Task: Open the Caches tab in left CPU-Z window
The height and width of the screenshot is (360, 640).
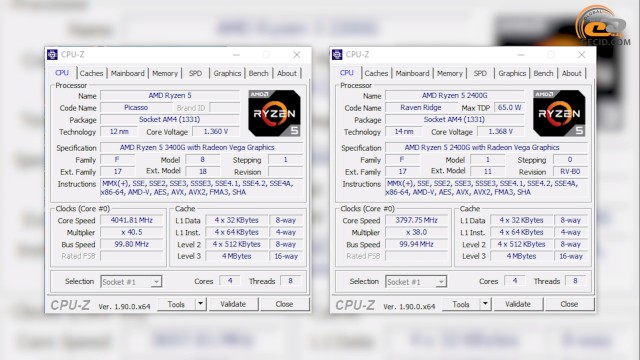Action: 91,73
